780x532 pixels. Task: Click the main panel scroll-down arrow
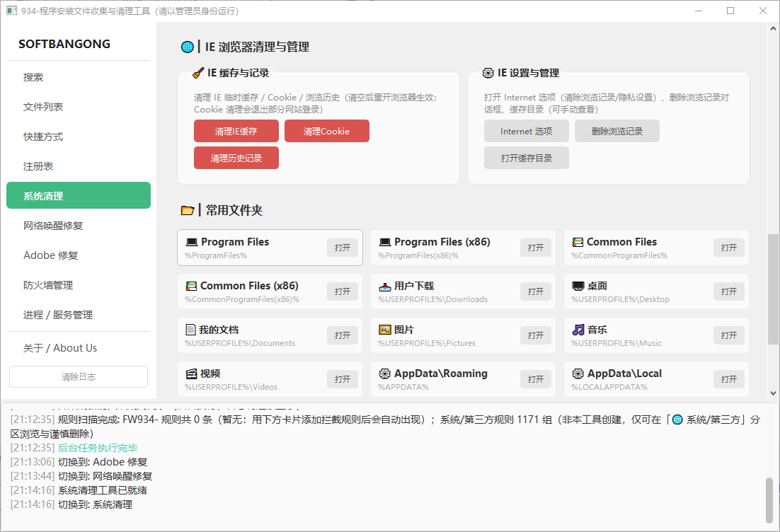(773, 393)
